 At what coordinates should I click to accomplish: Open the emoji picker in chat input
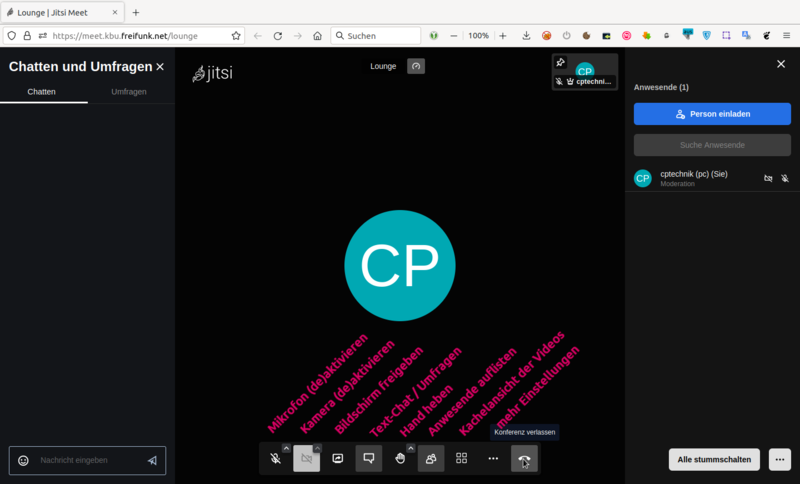point(23,461)
